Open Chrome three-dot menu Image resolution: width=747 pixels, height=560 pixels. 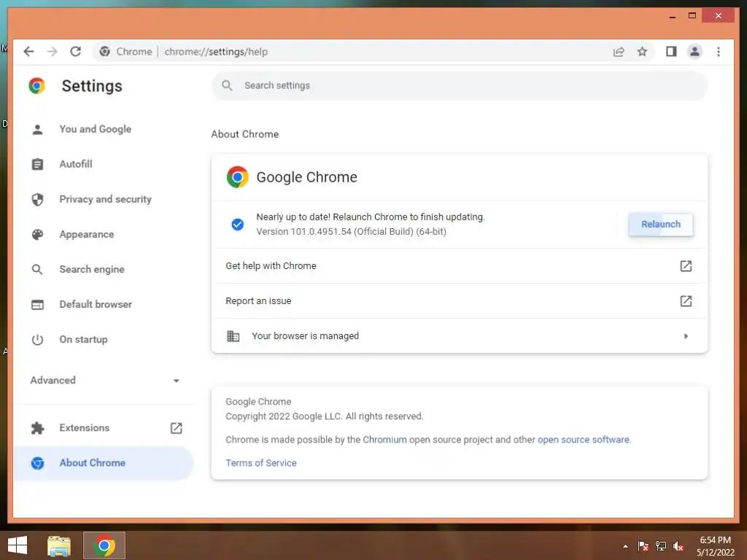click(719, 52)
